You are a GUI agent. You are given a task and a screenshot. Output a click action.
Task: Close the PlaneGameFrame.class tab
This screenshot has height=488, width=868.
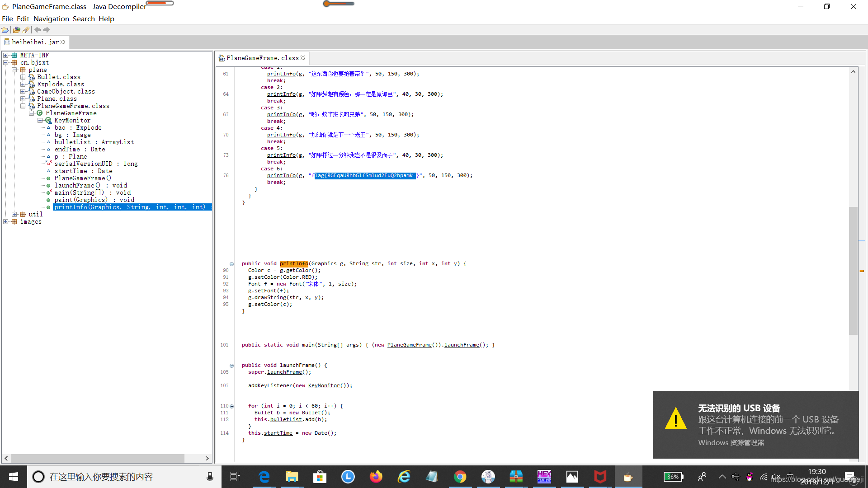pos(303,58)
